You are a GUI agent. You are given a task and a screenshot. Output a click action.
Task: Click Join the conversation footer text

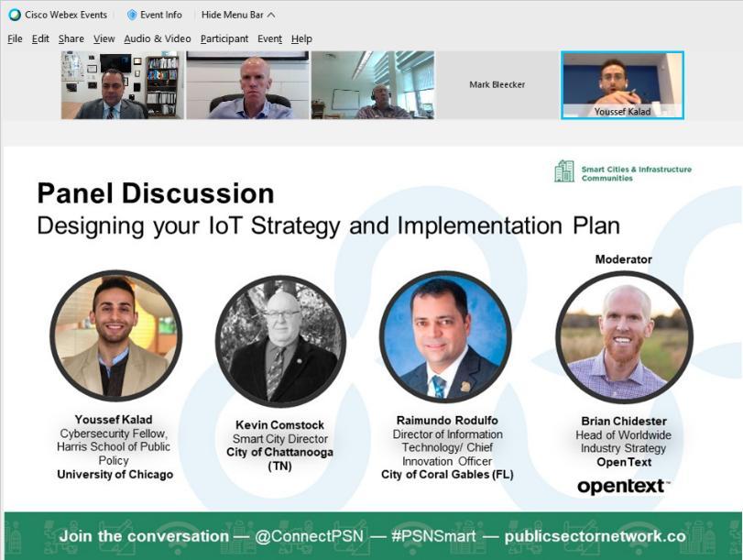coord(144,536)
